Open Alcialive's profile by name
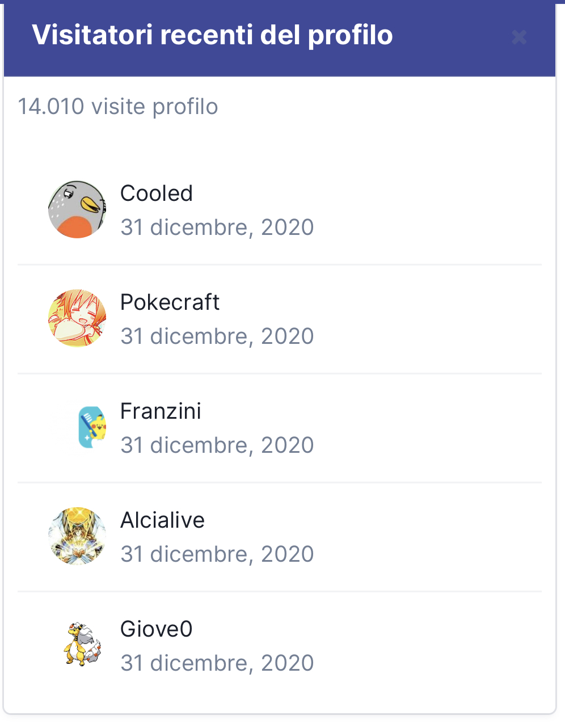This screenshot has width=565, height=728. [x=162, y=520]
